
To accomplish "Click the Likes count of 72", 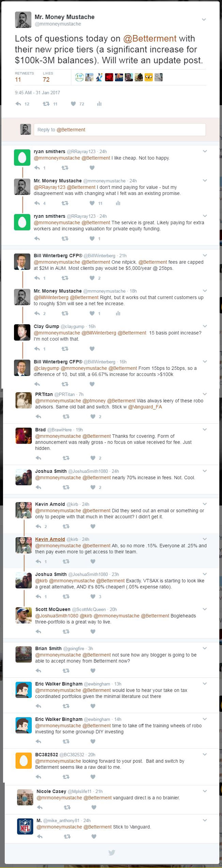I will [x=46, y=80].
